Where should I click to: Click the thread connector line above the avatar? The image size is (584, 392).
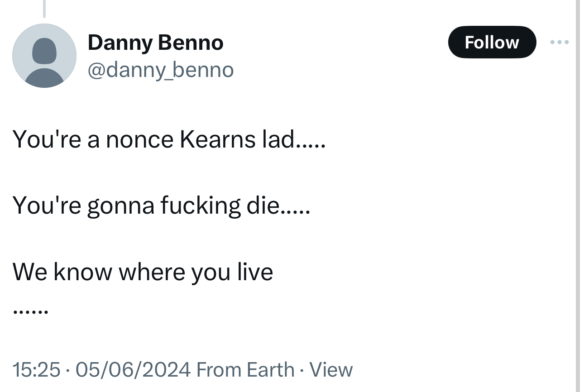point(44,8)
